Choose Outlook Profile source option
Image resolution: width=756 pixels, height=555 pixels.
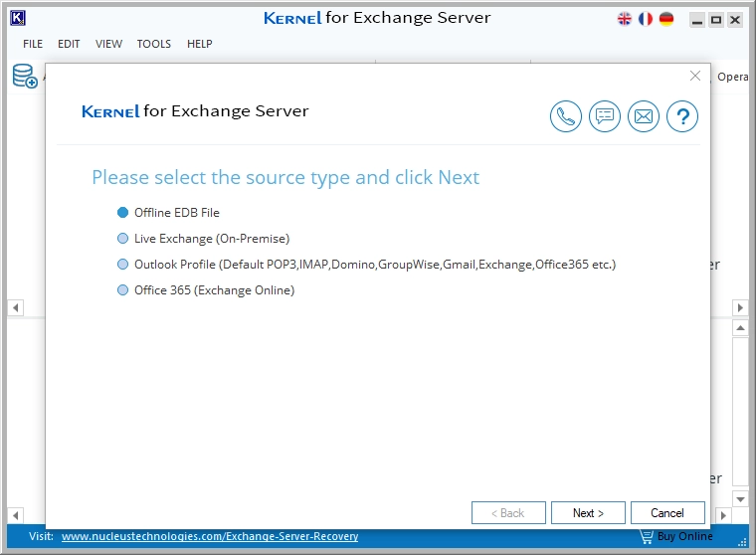pyautogui.click(x=366, y=265)
